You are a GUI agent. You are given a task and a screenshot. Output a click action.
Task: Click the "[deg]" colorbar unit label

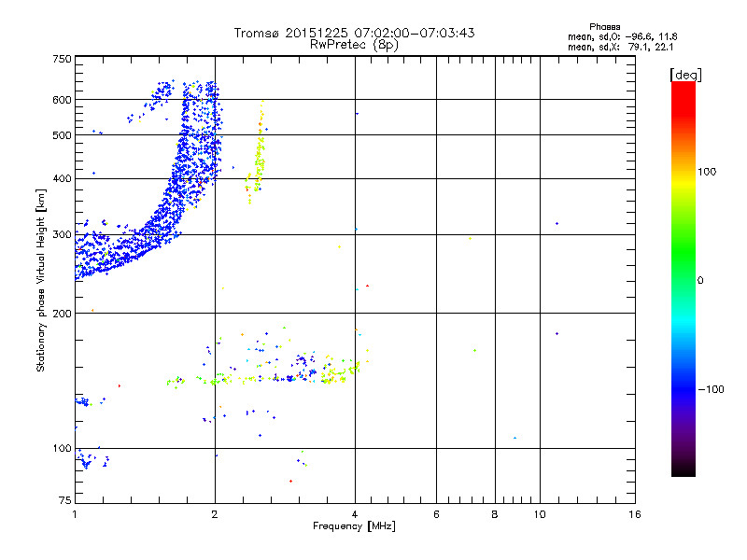point(685,75)
